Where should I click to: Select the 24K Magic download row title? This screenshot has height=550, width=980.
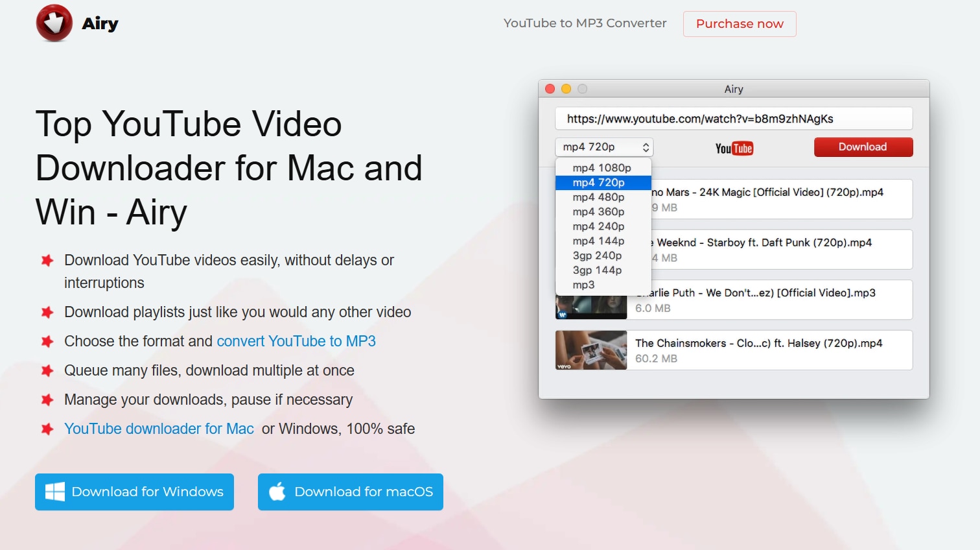(x=768, y=193)
